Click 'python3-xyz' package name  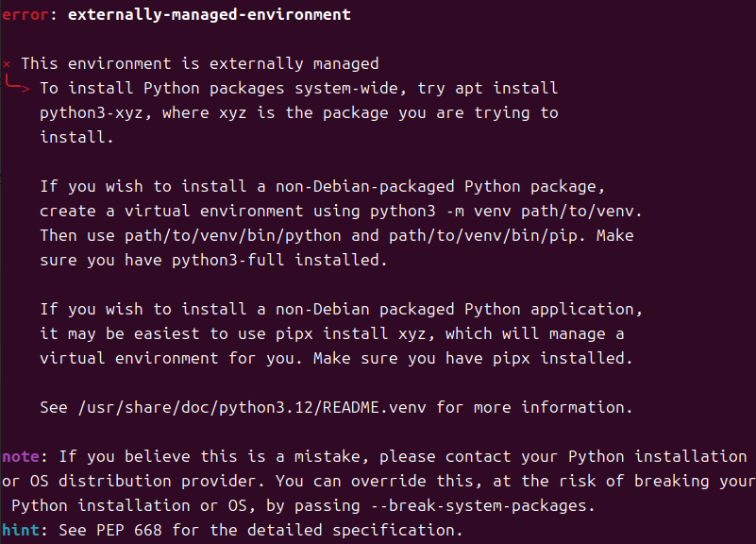click(x=91, y=113)
